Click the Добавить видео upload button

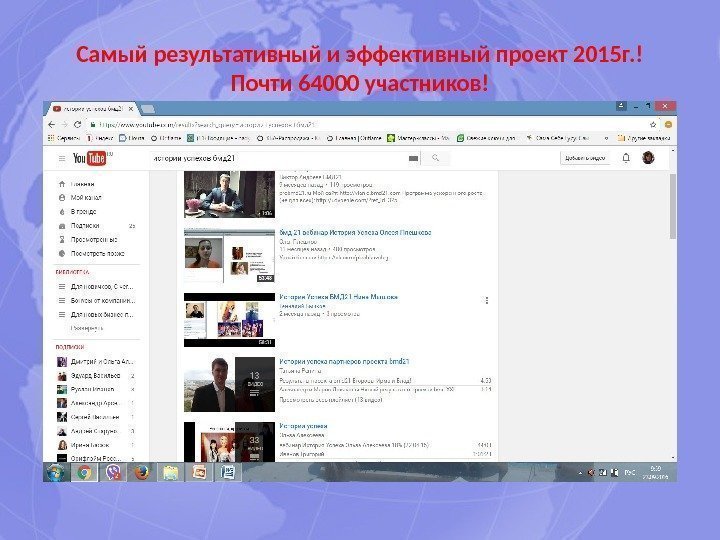pos(585,158)
